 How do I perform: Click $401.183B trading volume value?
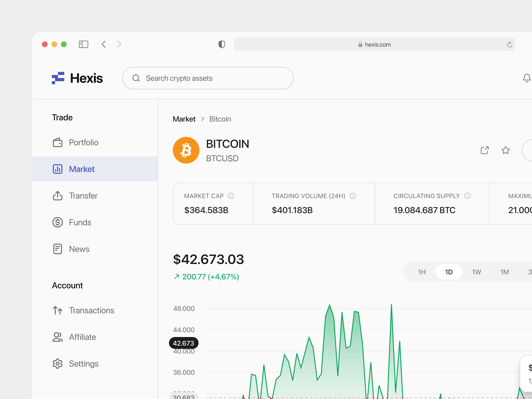[x=292, y=210]
